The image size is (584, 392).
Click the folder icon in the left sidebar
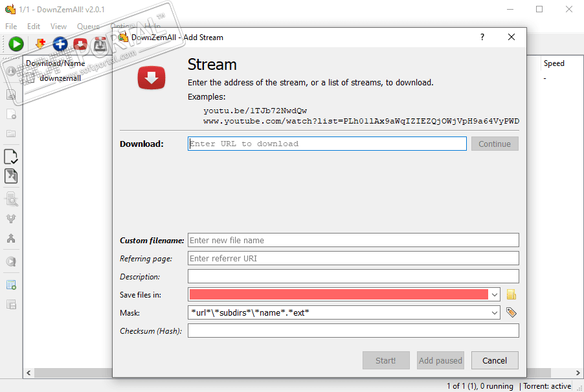pos(11,133)
